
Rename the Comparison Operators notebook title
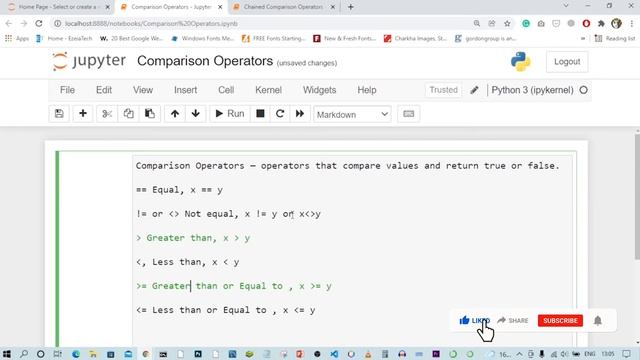(x=205, y=61)
